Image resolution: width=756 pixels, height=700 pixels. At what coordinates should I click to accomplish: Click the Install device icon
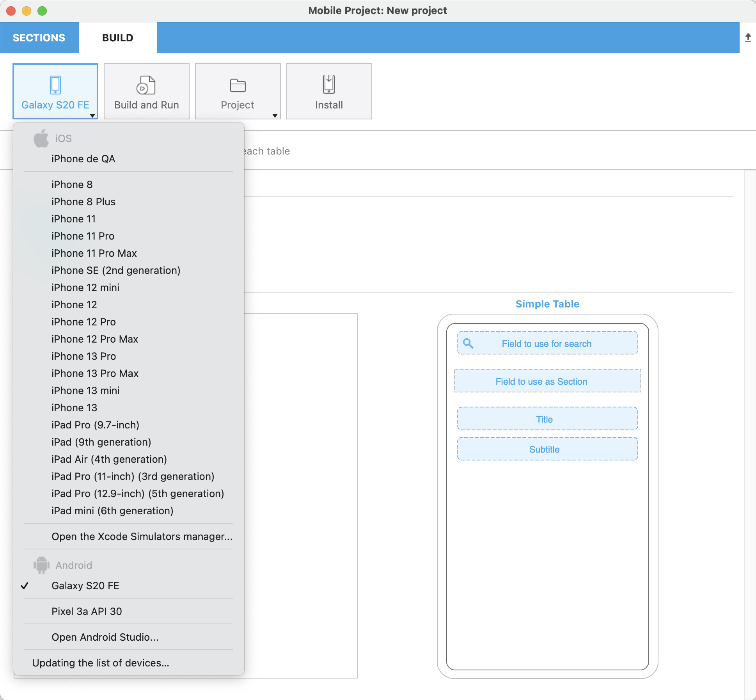coord(329,84)
